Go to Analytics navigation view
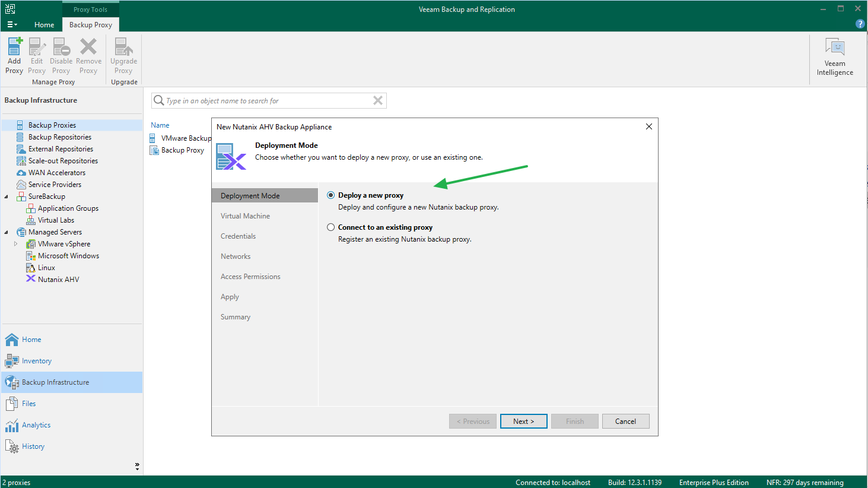868x488 pixels. pyautogui.click(x=71, y=425)
